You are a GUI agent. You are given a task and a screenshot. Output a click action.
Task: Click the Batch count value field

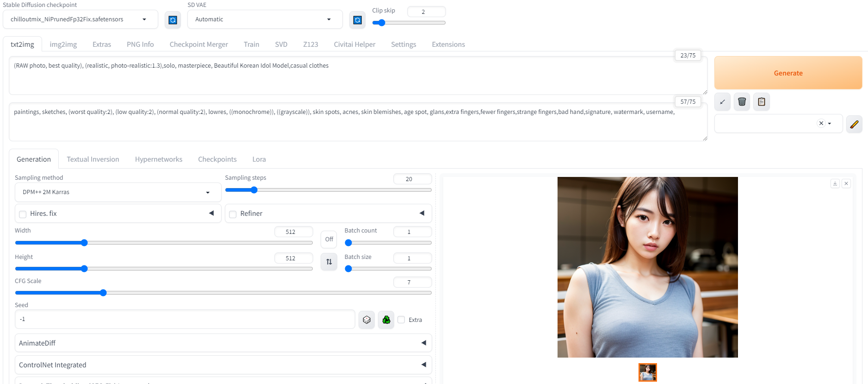click(412, 232)
